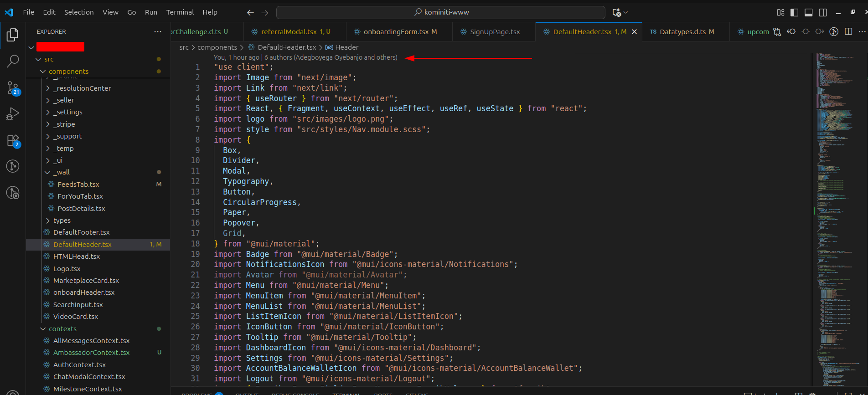Click the kominiti-www command center search box
Viewport: 868px width, 395px height.
click(441, 12)
